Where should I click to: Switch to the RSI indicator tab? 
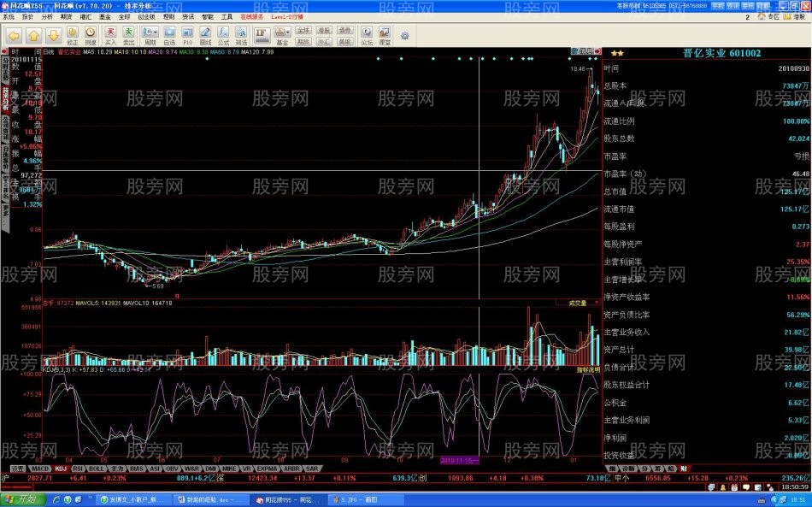pyautogui.click(x=78, y=469)
